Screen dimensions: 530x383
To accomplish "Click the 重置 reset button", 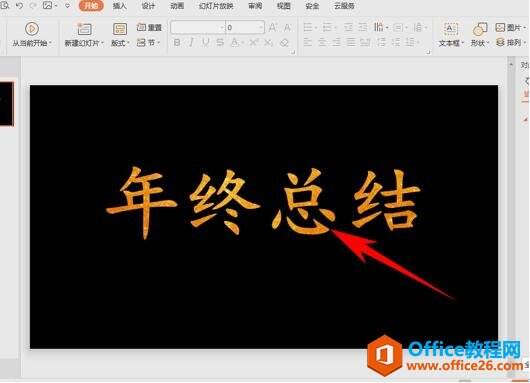I will [x=149, y=27].
